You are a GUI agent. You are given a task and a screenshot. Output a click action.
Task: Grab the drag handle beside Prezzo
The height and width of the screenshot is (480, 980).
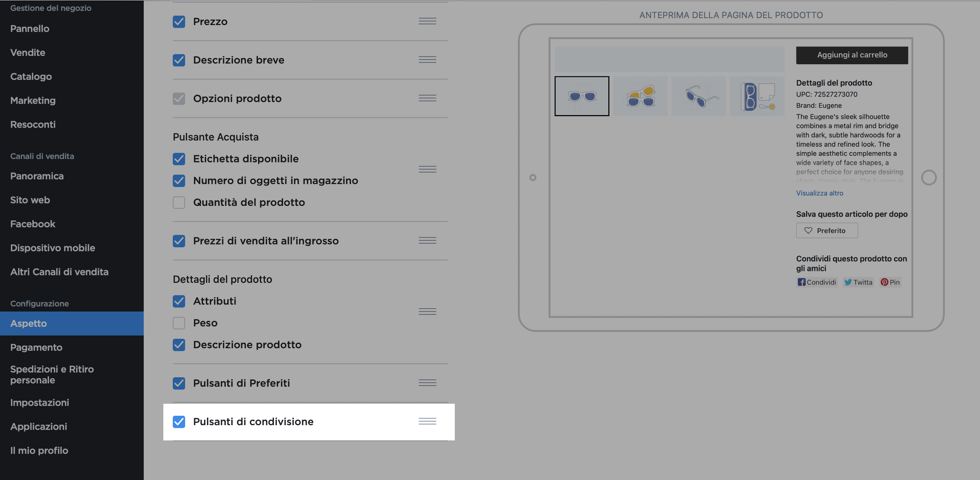pyautogui.click(x=427, y=21)
